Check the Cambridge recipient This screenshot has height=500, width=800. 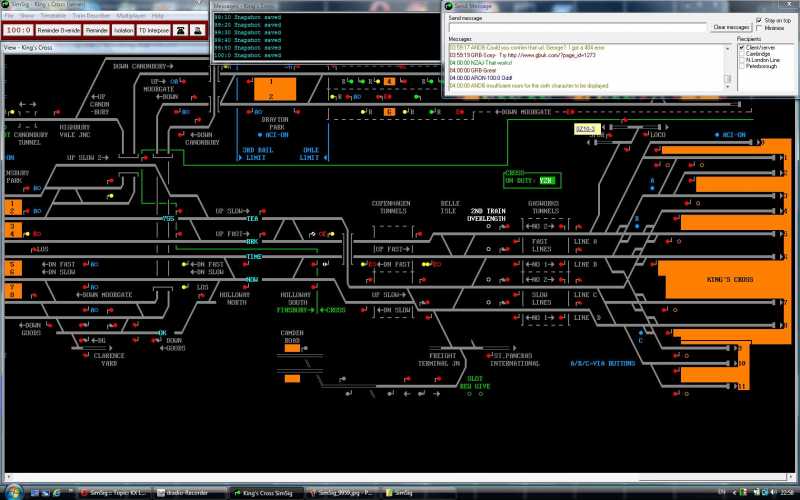click(x=742, y=54)
